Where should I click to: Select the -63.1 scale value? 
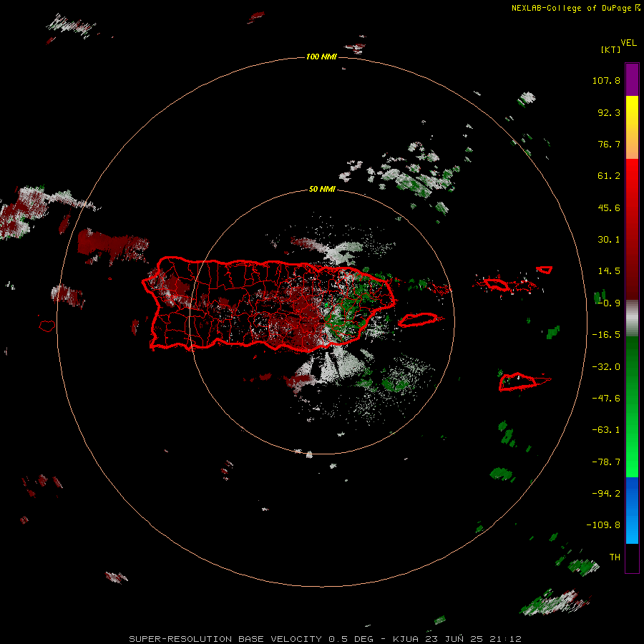(x=606, y=430)
